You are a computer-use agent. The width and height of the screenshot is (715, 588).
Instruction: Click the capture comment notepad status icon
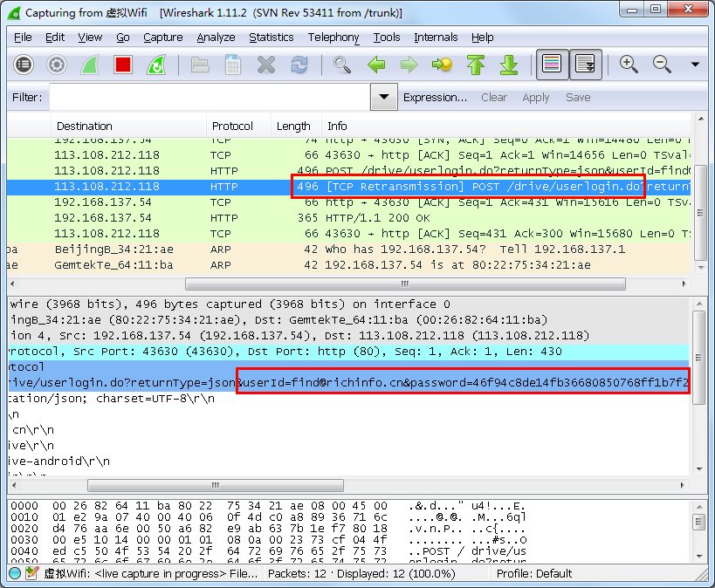31,573
